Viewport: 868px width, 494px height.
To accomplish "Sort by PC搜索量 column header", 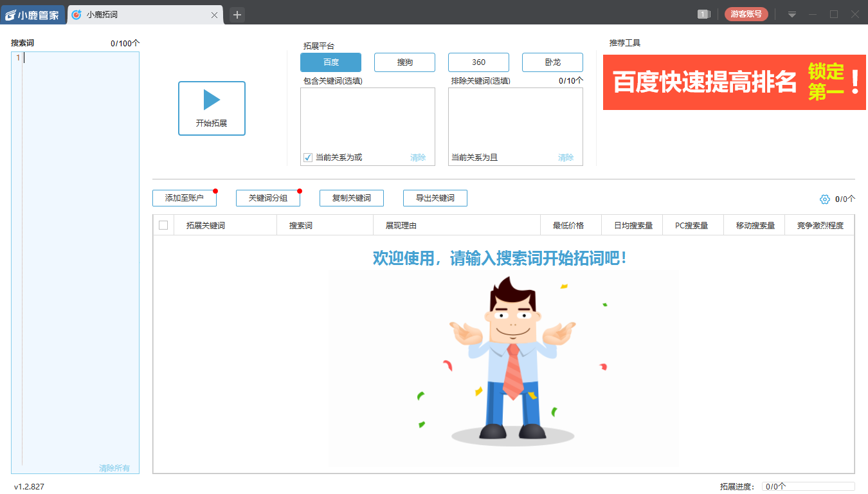I will click(693, 225).
